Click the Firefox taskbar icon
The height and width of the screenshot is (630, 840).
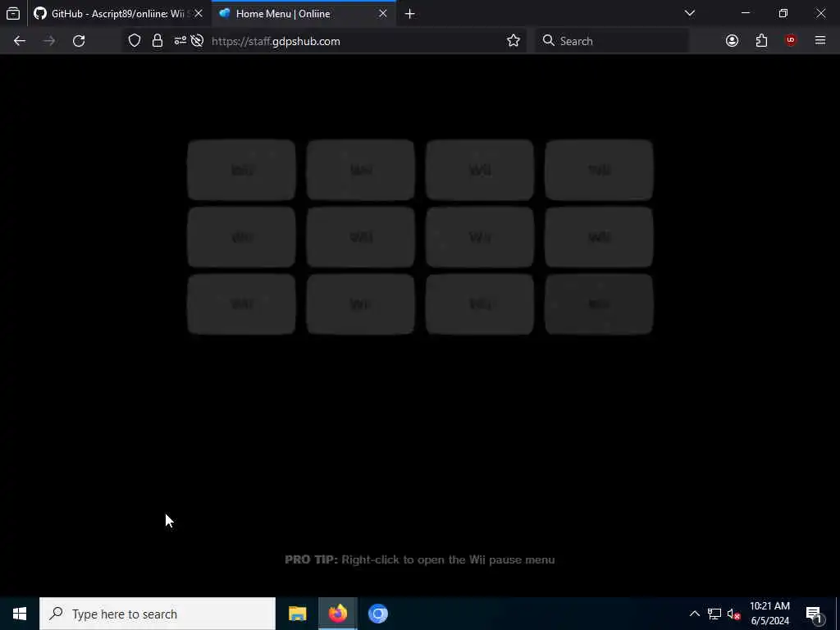coord(337,614)
